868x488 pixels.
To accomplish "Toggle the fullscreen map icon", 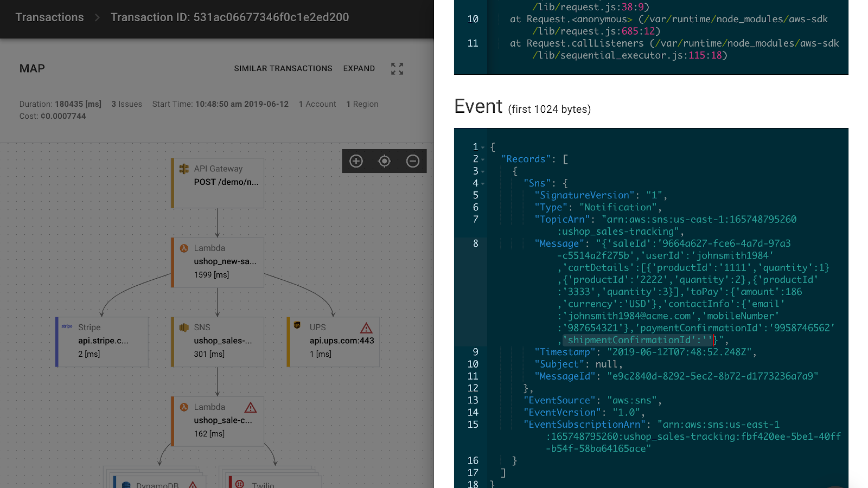I will tap(397, 68).
